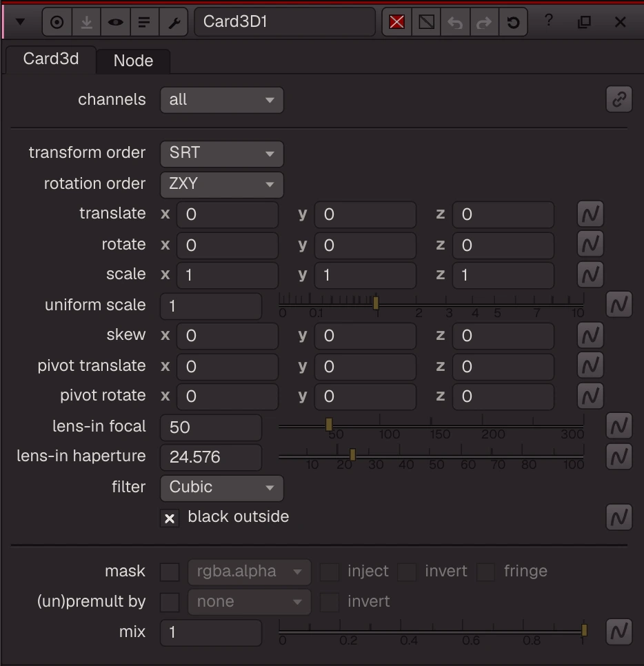The height and width of the screenshot is (666, 644).
Task: Toggle the fringe checkbox
Action: (485, 572)
